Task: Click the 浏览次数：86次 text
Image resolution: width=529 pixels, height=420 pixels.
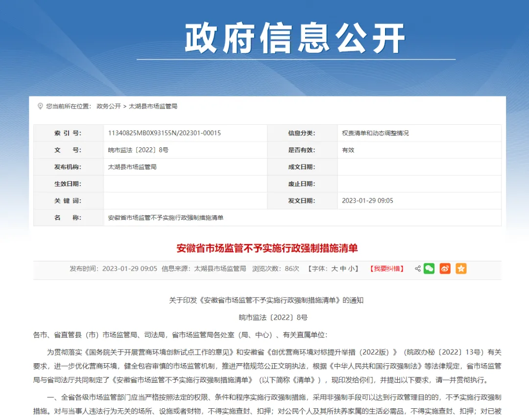Action: click(276, 269)
